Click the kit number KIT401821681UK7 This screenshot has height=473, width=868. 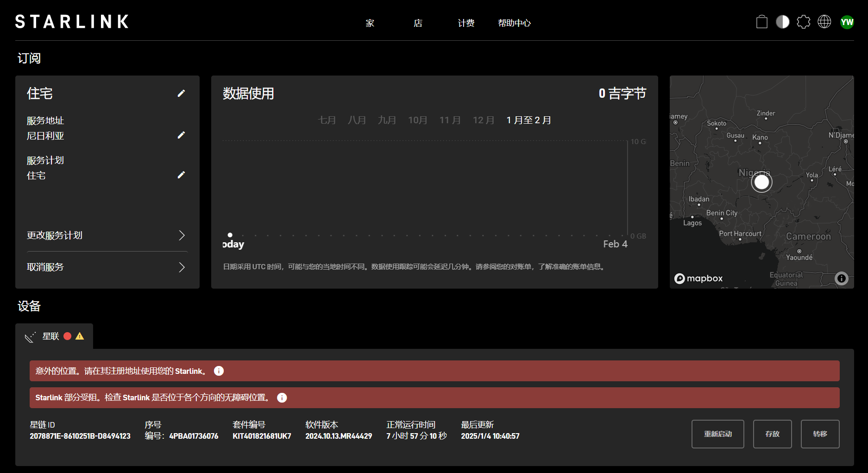click(x=262, y=436)
